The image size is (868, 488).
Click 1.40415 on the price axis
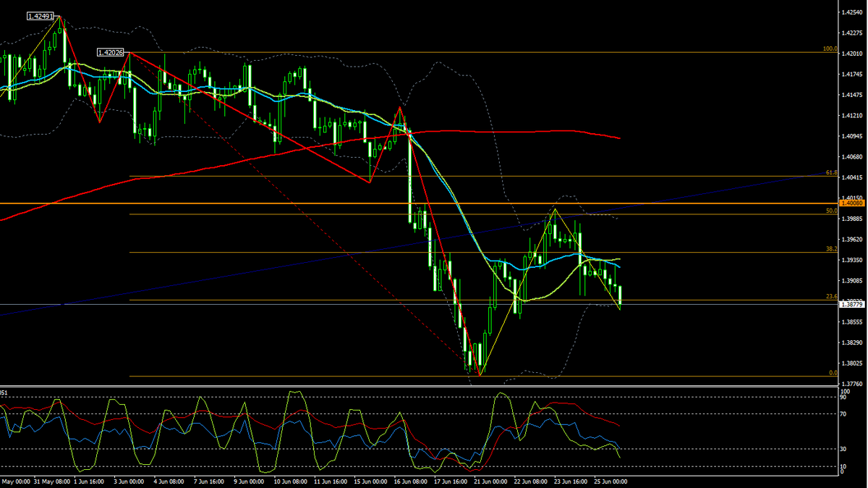pyautogui.click(x=852, y=177)
